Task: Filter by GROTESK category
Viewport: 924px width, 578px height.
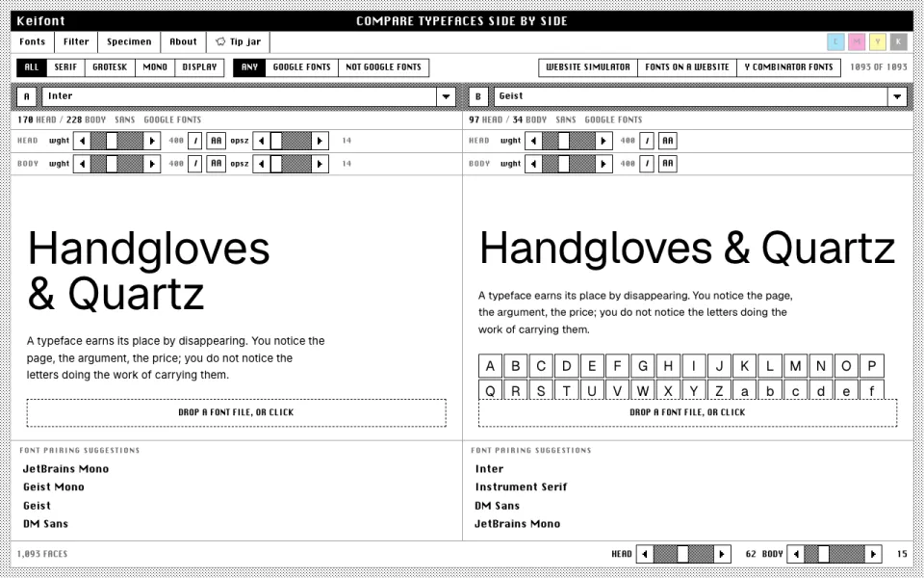Action: coord(110,67)
